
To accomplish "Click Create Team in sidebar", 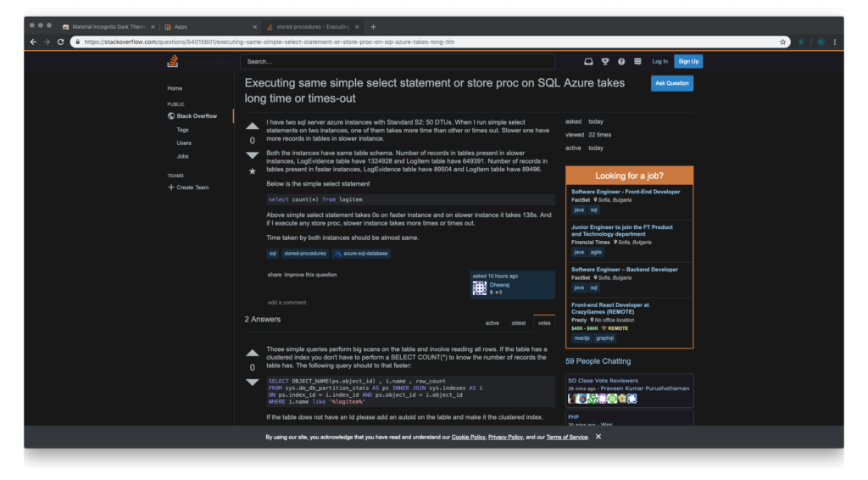I will tap(188, 187).
